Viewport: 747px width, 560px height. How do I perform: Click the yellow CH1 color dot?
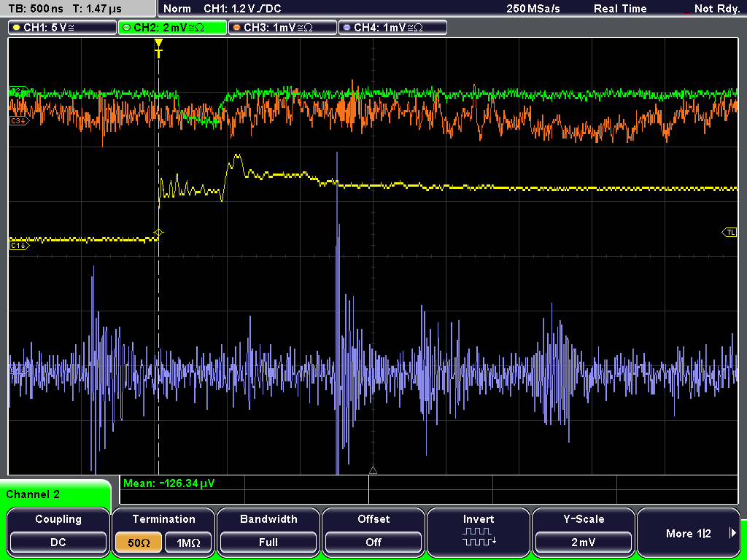17,28
